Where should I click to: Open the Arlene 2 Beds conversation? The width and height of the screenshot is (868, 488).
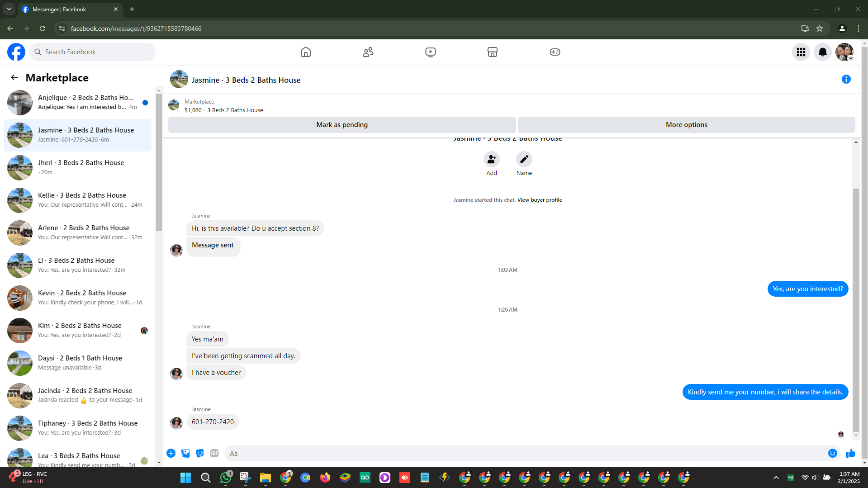click(x=77, y=233)
